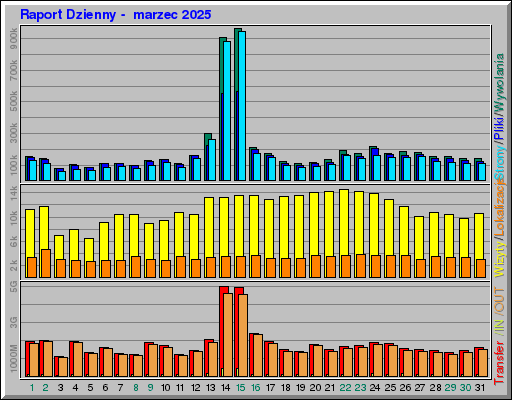Click the day '24' label on the bottom axis

(375, 388)
